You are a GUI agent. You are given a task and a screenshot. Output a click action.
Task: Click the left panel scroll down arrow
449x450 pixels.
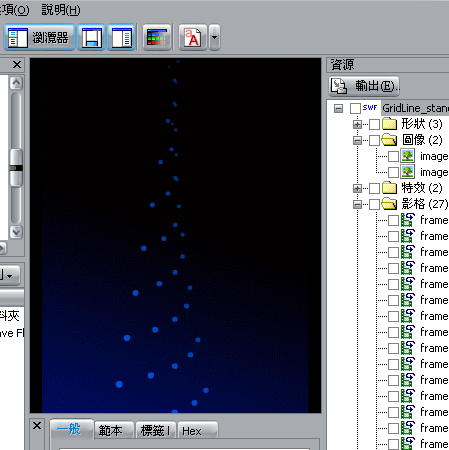click(x=16, y=232)
